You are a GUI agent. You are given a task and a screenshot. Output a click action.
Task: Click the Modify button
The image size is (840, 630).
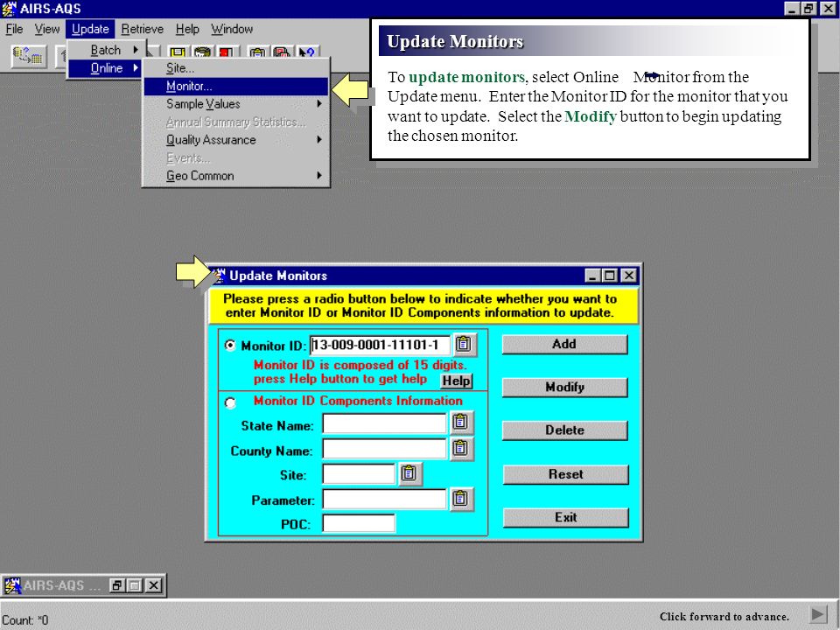(564, 387)
